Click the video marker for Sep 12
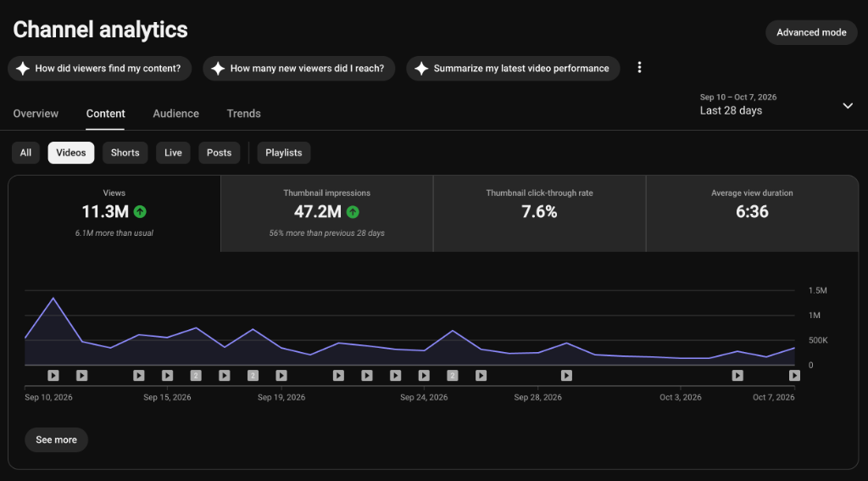 pyautogui.click(x=82, y=376)
